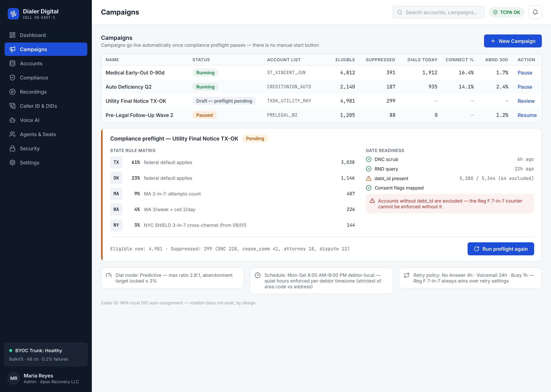The width and height of the screenshot is (551, 392).
Task: Click the Settings gear icon
Action: [x=12, y=163]
